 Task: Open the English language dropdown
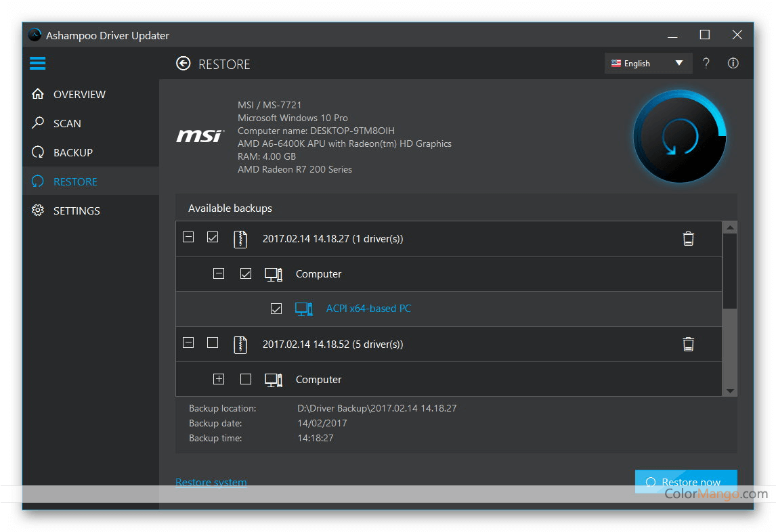tap(647, 63)
